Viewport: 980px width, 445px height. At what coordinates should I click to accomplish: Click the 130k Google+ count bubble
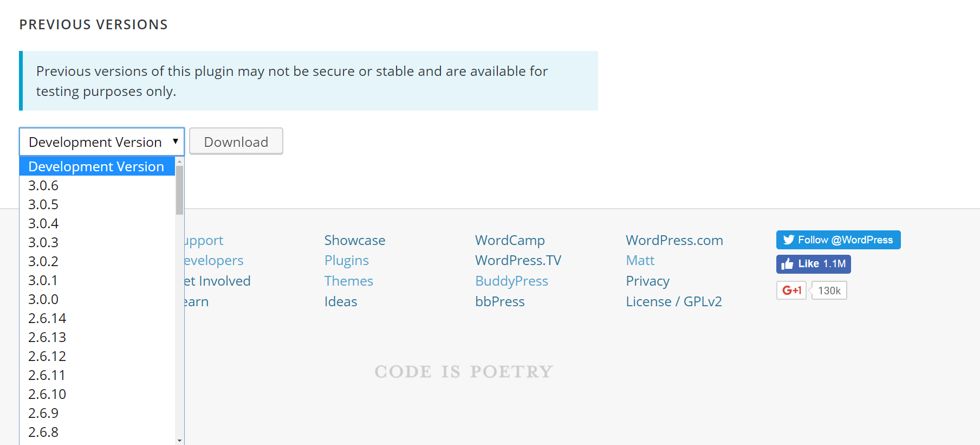[x=829, y=291]
